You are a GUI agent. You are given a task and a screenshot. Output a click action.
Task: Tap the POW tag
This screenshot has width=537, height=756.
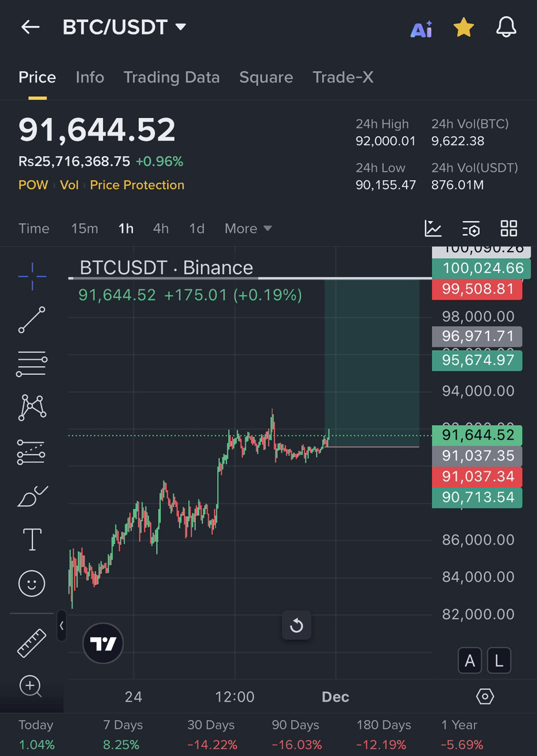pyautogui.click(x=33, y=185)
